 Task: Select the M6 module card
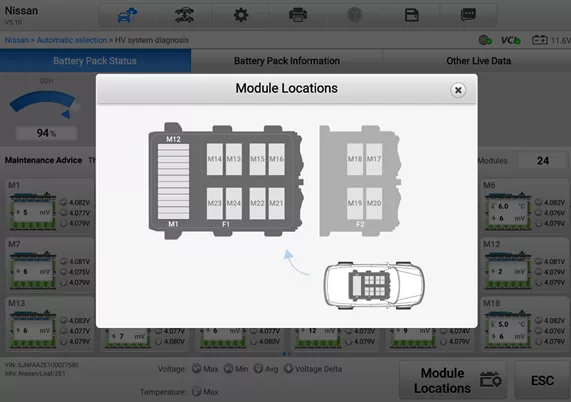click(x=525, y=206)
